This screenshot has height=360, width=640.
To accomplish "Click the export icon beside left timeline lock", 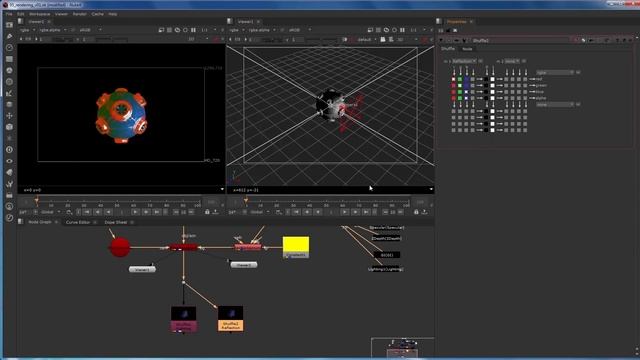I will coord(216,212).
